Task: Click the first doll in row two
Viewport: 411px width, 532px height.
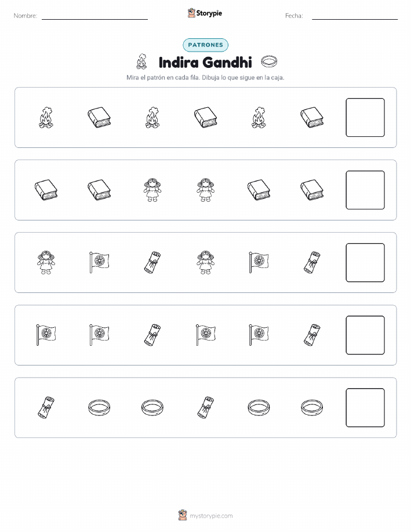Action: coord(152,190)
